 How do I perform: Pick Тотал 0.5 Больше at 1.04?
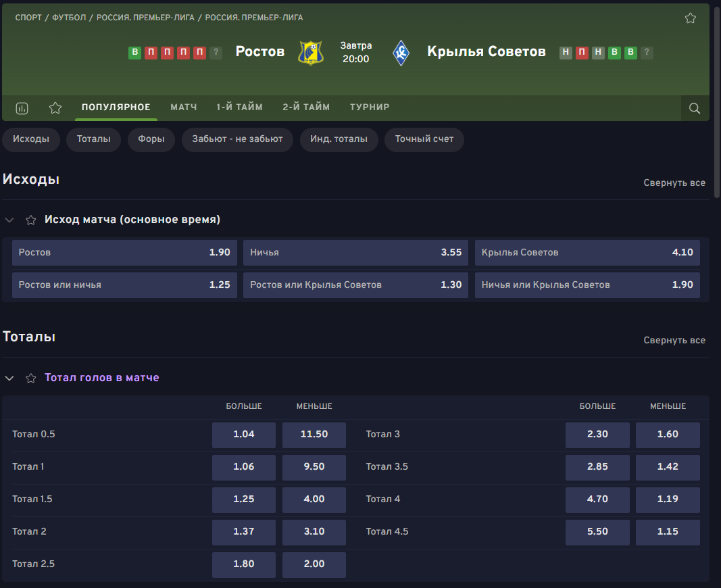point(244,435)
